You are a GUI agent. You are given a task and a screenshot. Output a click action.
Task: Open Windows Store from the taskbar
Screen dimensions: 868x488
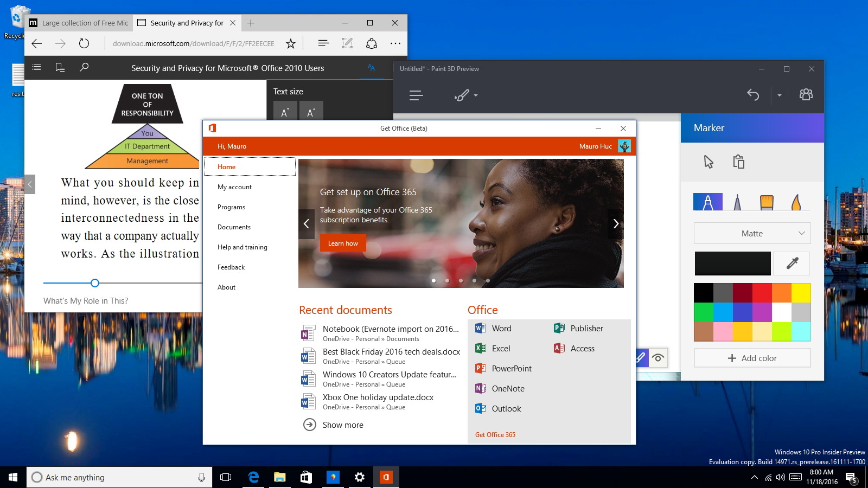click(306, 477)
